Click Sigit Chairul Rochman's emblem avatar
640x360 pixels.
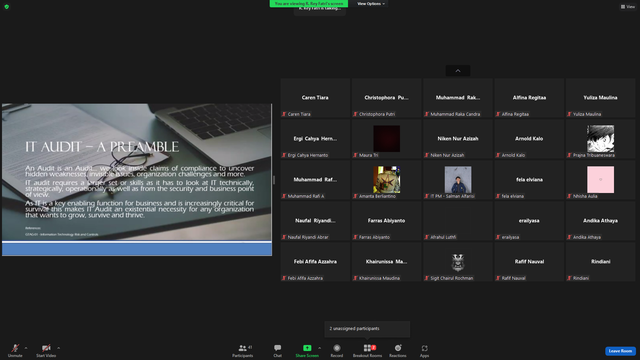click(458, 262)
